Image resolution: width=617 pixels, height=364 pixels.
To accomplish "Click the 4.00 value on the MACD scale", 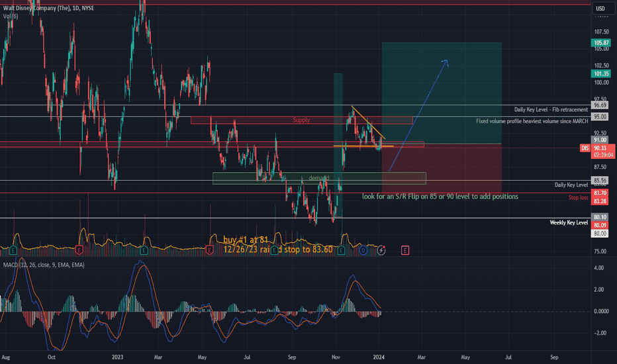I will click(x=598, y=267).
